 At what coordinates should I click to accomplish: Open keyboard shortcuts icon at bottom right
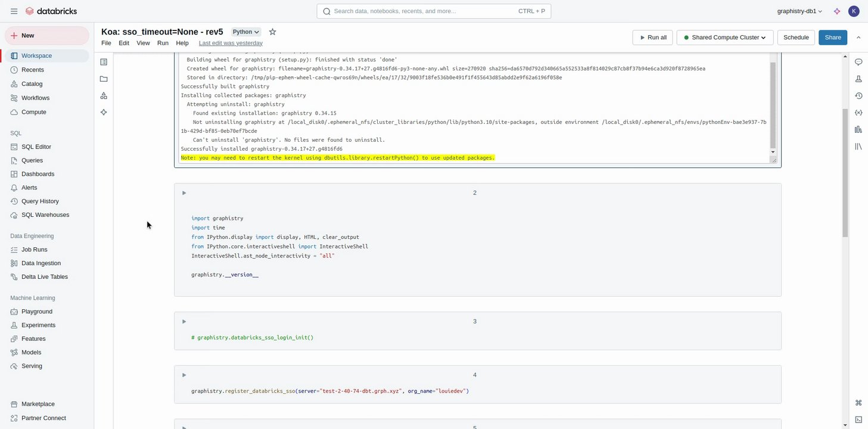pos(858,403)
